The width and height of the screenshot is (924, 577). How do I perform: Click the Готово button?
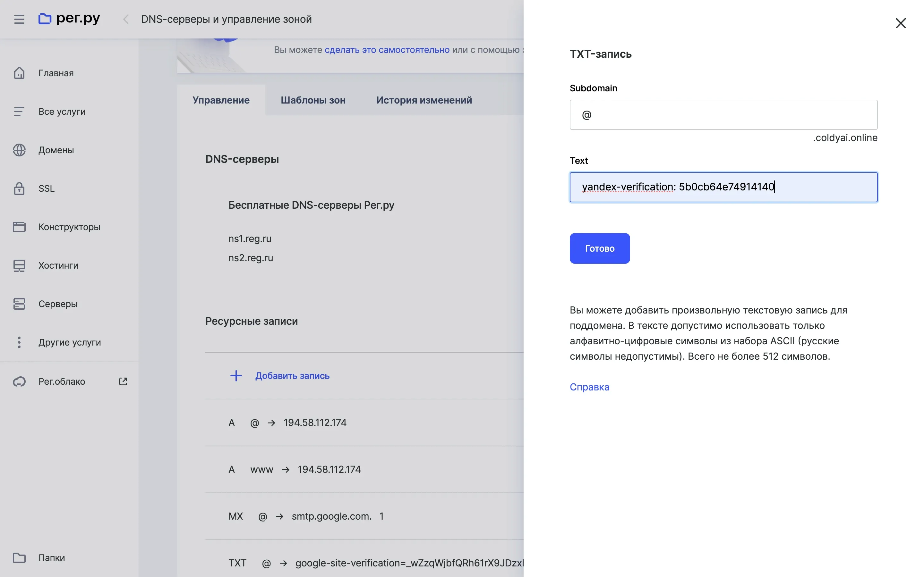[599, 248]
